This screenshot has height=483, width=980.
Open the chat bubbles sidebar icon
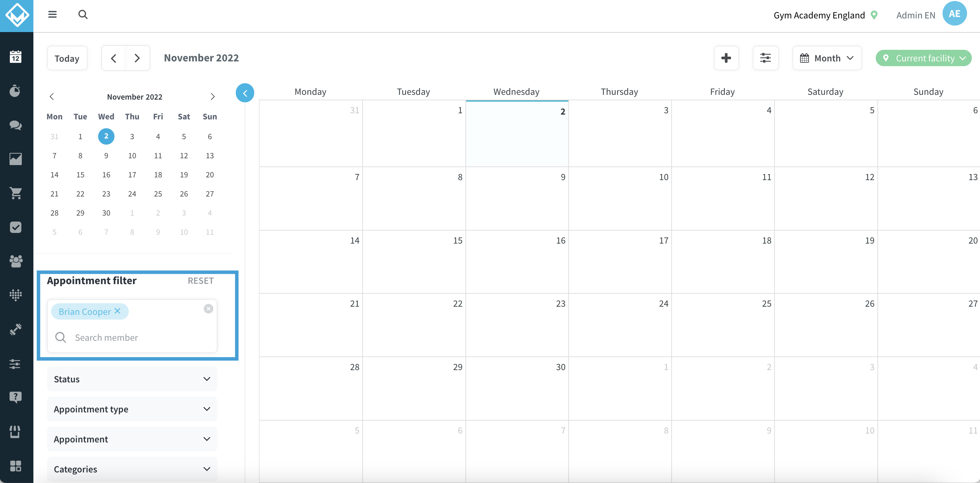pyautogui.click(x=16, y=125)
